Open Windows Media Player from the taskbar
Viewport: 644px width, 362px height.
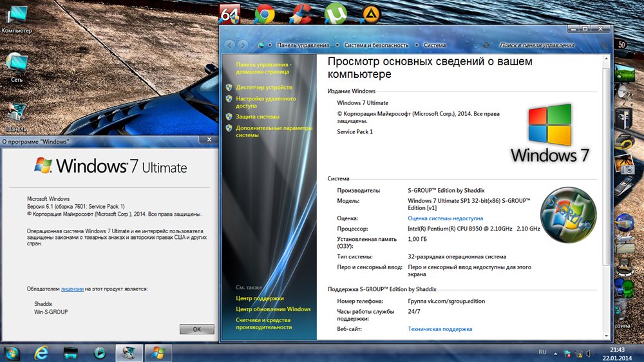click(x=100, y=352)
